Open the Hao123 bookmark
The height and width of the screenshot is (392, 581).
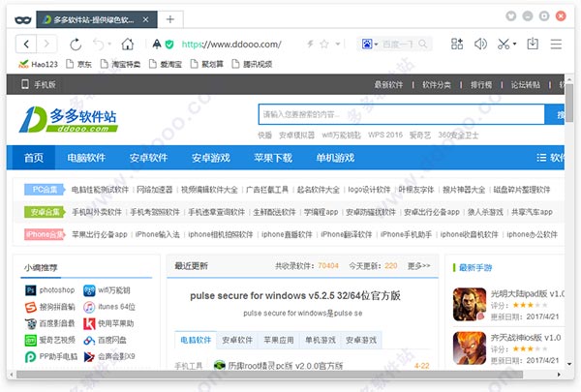38,65
